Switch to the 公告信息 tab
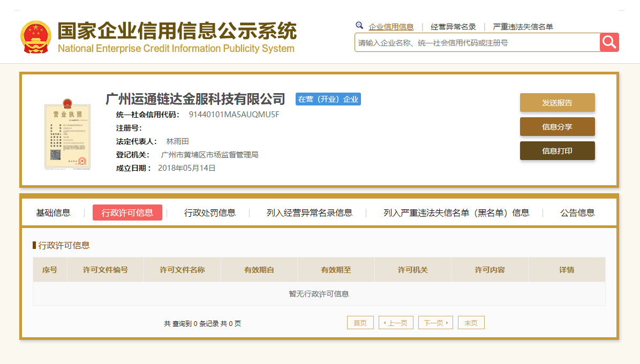The height and width of the screenshot is (364, 640). tap(577, 213)
